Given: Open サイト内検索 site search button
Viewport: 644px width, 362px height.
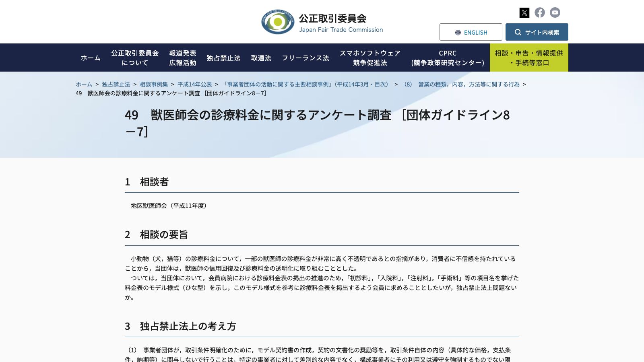Looking at the screenshot, I should pyautogui.click(x=537, y=32).
